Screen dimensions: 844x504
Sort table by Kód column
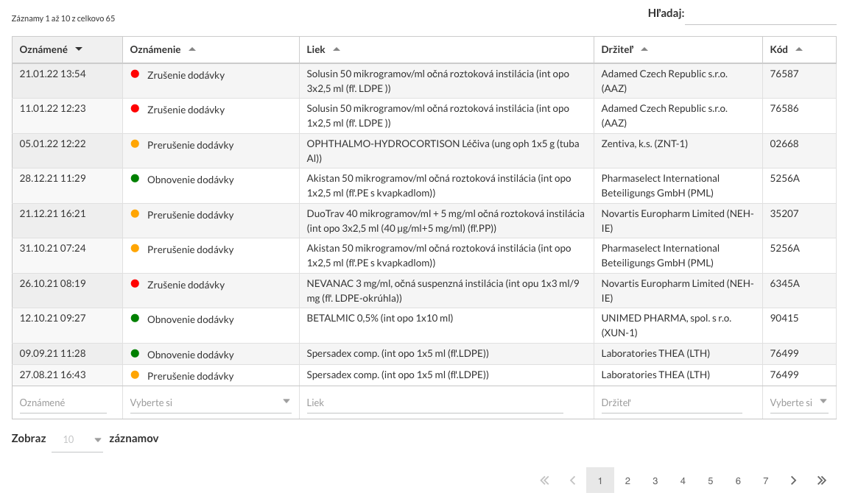799,49
